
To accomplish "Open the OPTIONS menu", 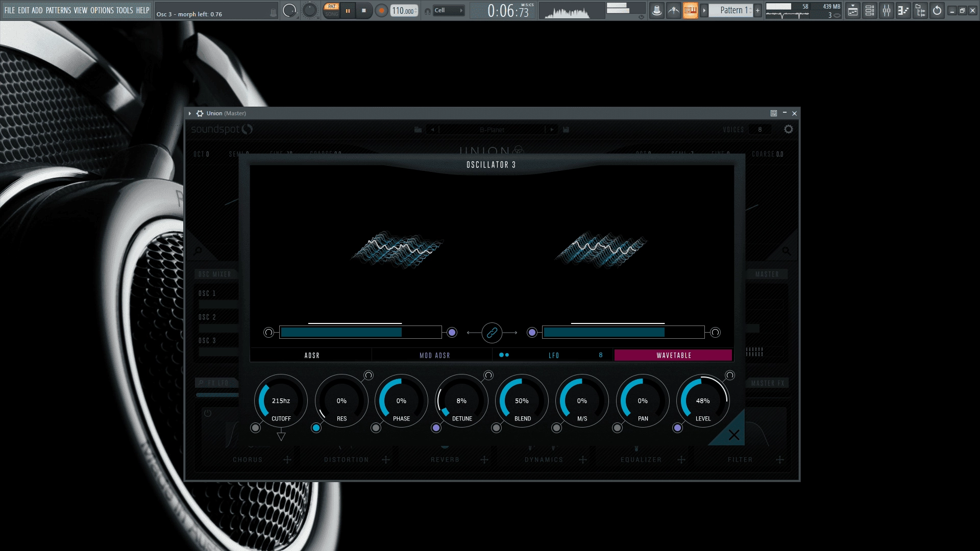I will click(x=102, y=10).
